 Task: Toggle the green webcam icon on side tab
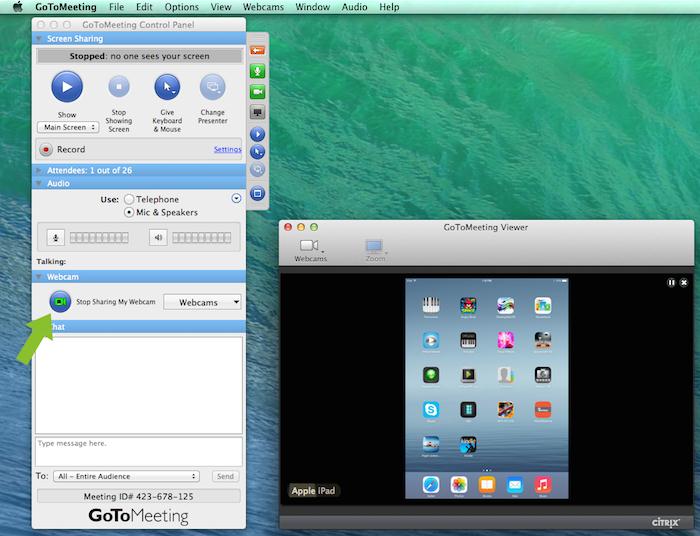(257, 91)
